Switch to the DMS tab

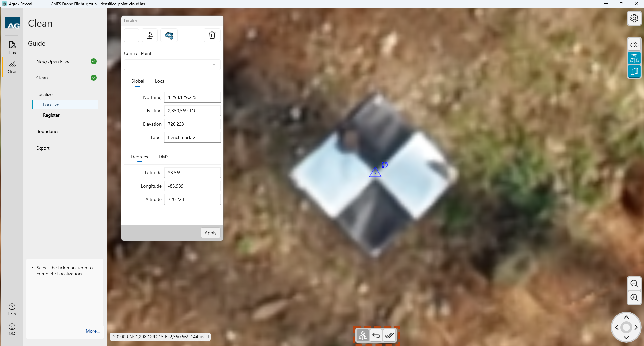click(163, 157)
